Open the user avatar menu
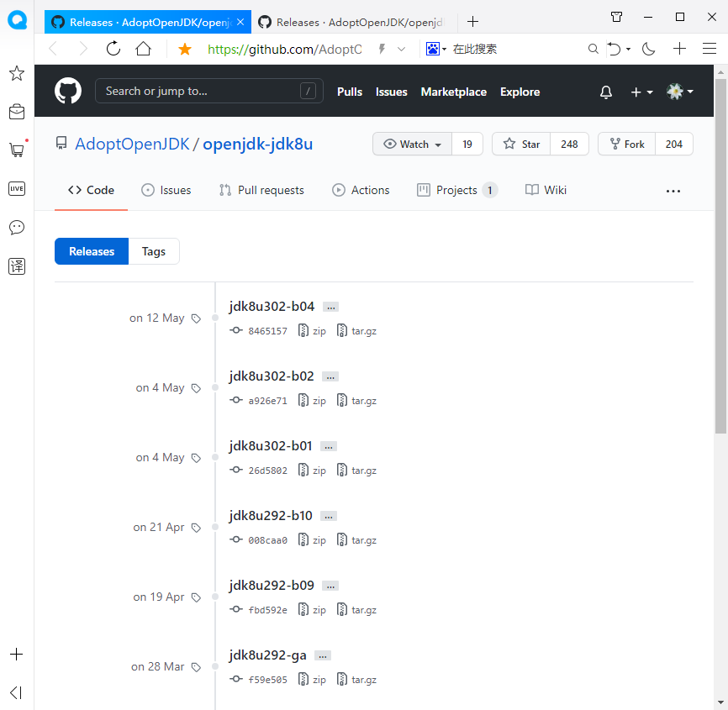 pos(680,92)
